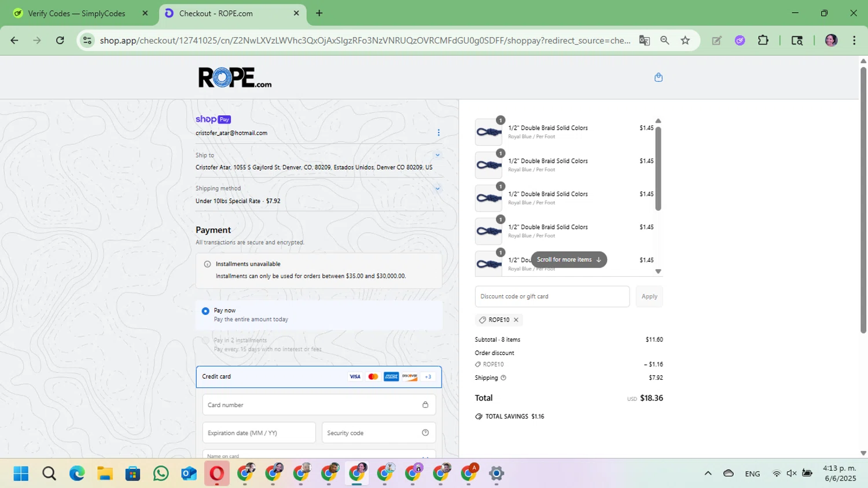
Task: Open Chrome's three-dot menu
Action: pyautogui.click(x=854, y=40)
